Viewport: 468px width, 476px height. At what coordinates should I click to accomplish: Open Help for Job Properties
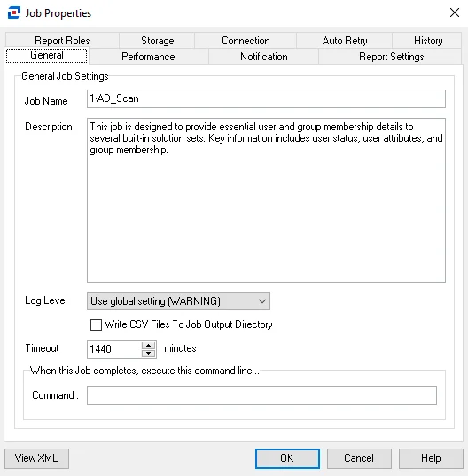point(431,458)
